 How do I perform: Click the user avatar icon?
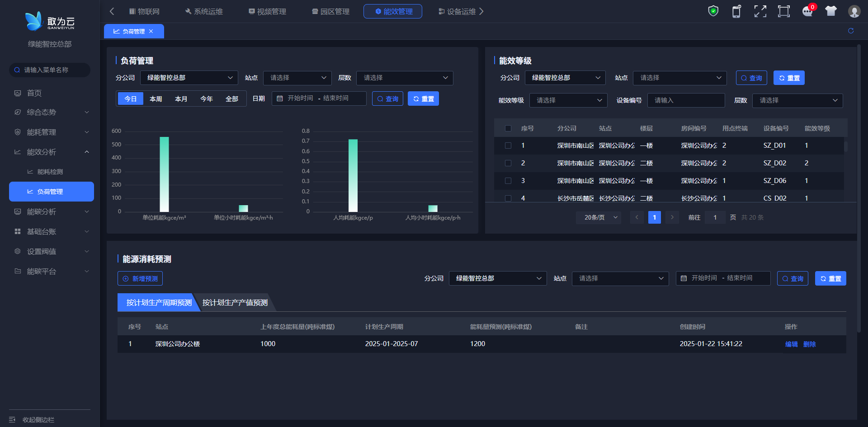point(854,11)
